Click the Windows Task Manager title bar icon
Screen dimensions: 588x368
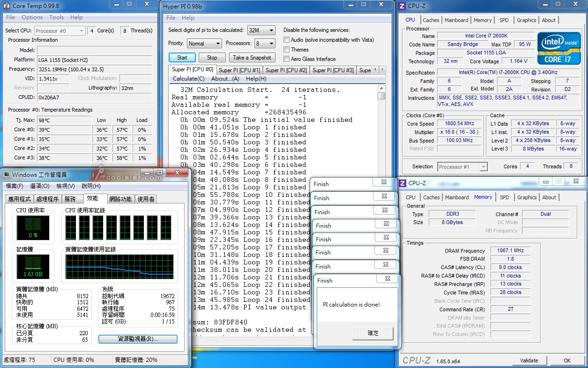click(6, 174)
